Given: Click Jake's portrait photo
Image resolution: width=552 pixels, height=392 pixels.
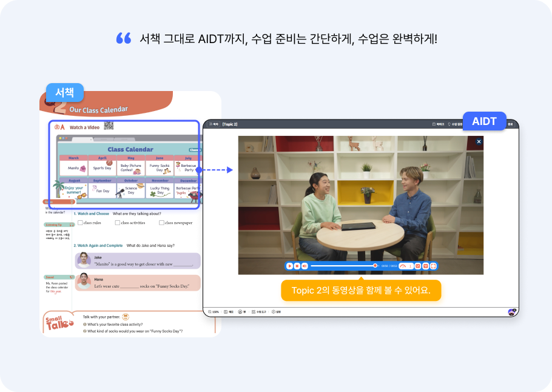Looking at the screenshot, I should click(x=84, y=260).
